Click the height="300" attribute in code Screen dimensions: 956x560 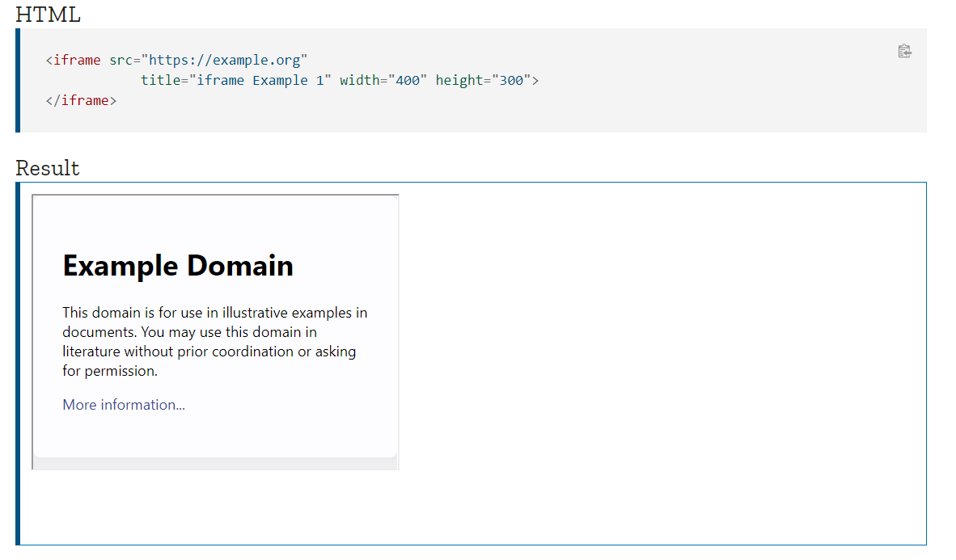(483, 80)
